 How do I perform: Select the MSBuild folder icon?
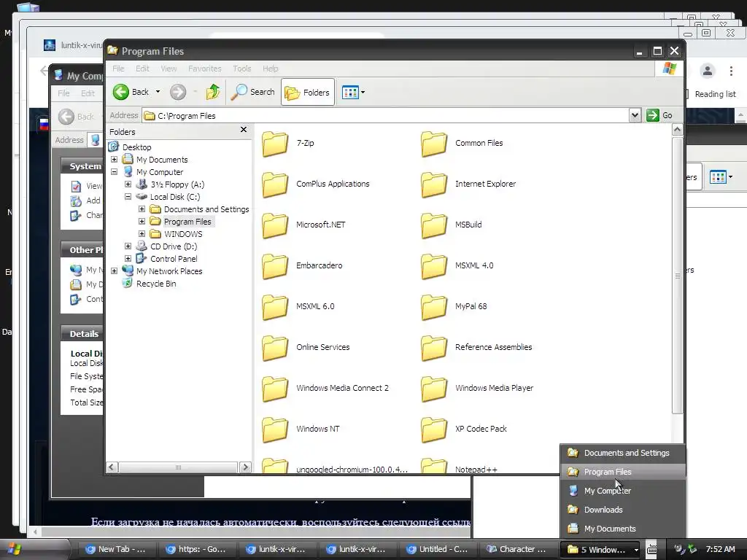[434, 225]
